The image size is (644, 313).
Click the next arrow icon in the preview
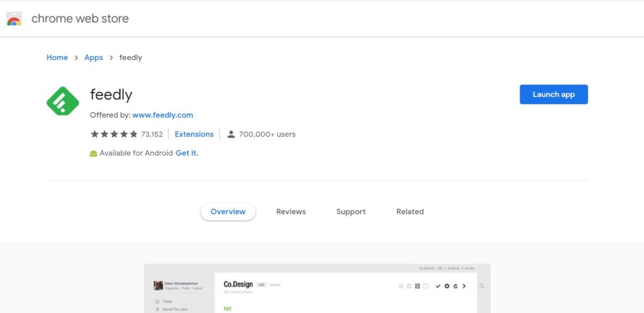464,286
